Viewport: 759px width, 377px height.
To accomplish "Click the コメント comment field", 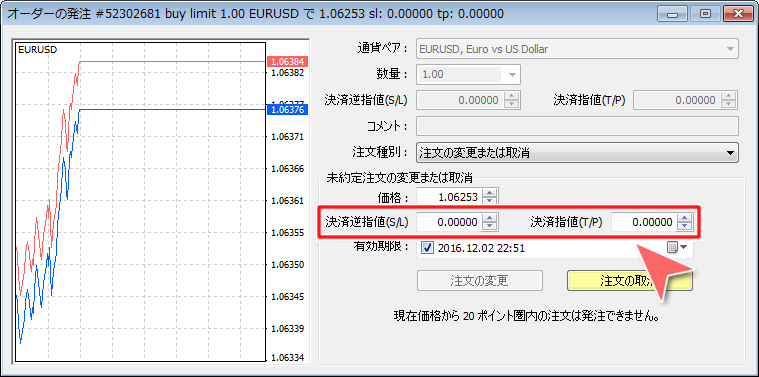I will tap(577, 126).
